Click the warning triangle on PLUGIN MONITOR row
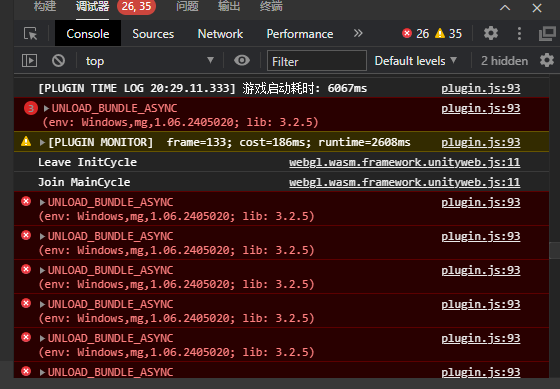Viewport: 560px width, 389px height. [26, 141]
